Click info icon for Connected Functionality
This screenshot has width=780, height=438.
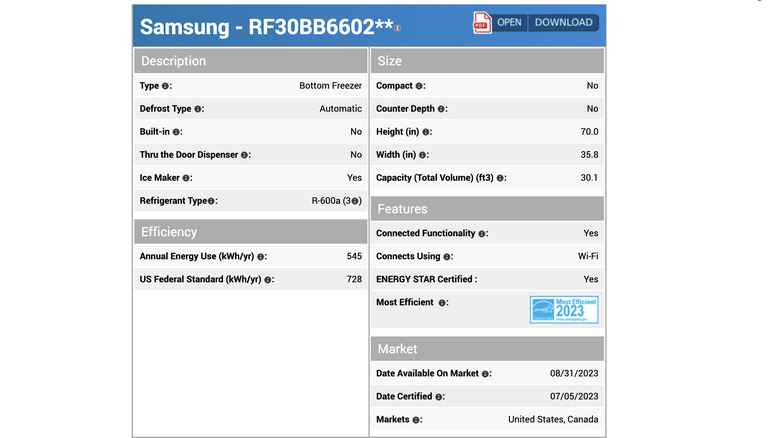click(x=482, y=233)
